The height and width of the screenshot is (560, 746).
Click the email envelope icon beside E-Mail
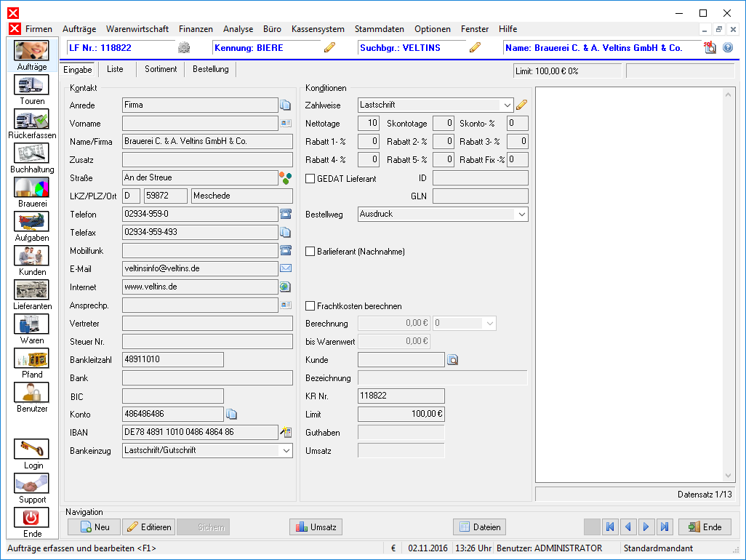(x=286, y=268)
